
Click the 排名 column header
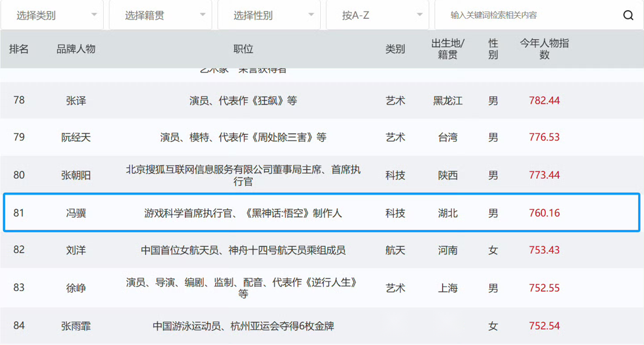(19, 49)
